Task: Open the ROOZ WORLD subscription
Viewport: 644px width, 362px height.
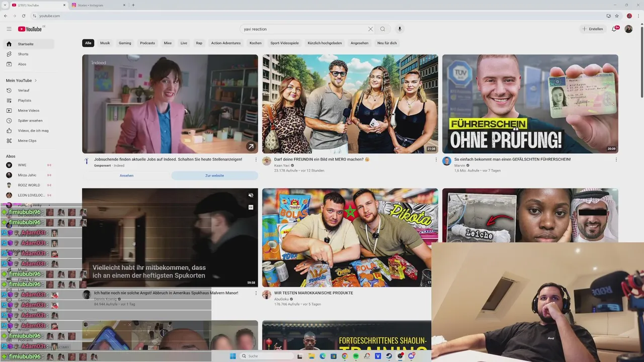Action: point(29,185)
